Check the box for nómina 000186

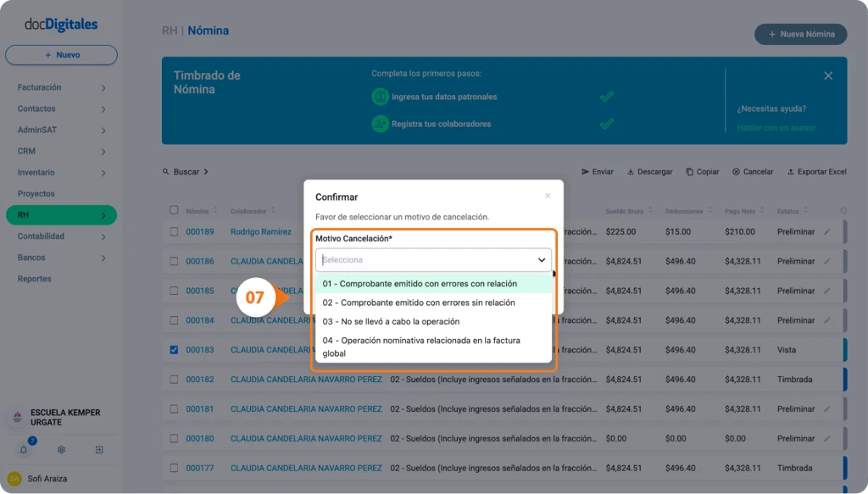pyautogui.click(x=174, y=261)
